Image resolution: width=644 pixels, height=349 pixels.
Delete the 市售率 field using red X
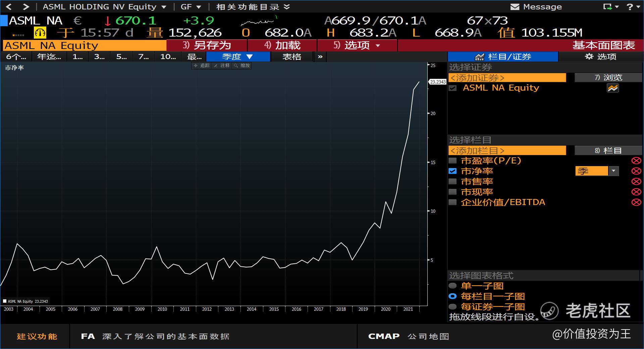click(x=636, y=182)
